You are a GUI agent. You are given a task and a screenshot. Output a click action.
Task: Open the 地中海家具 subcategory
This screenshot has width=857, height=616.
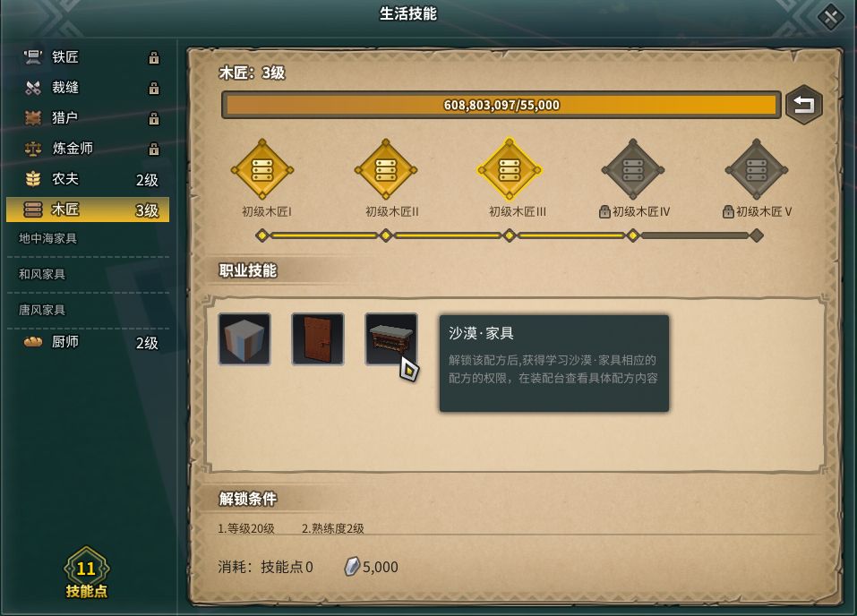pyautogui.click(x=88, y=238)
